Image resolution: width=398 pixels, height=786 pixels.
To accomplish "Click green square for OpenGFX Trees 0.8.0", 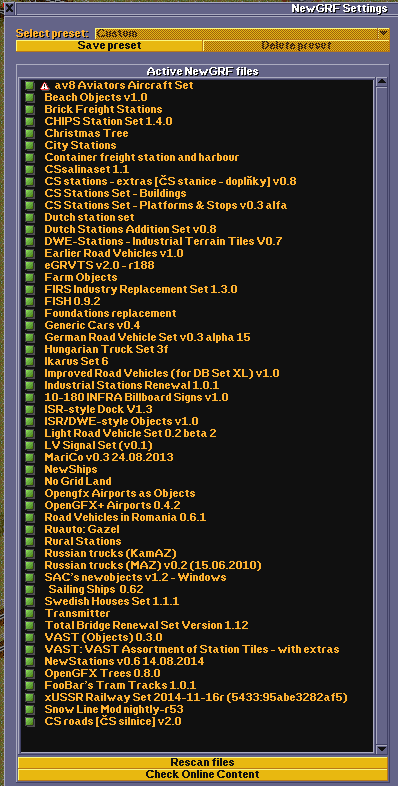I will 30,674.
